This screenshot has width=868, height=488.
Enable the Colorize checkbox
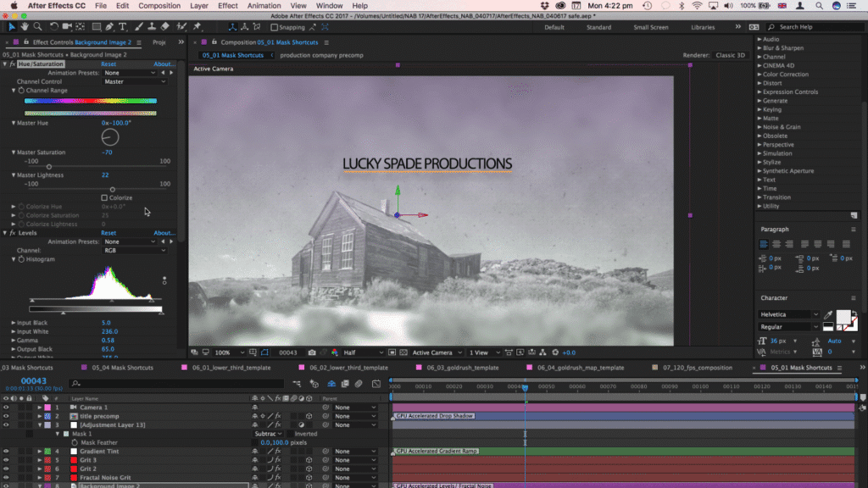tap(104, 198)
